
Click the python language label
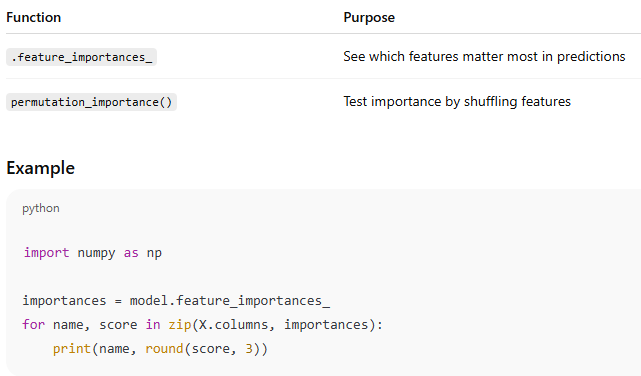click(x=40, y=208)
